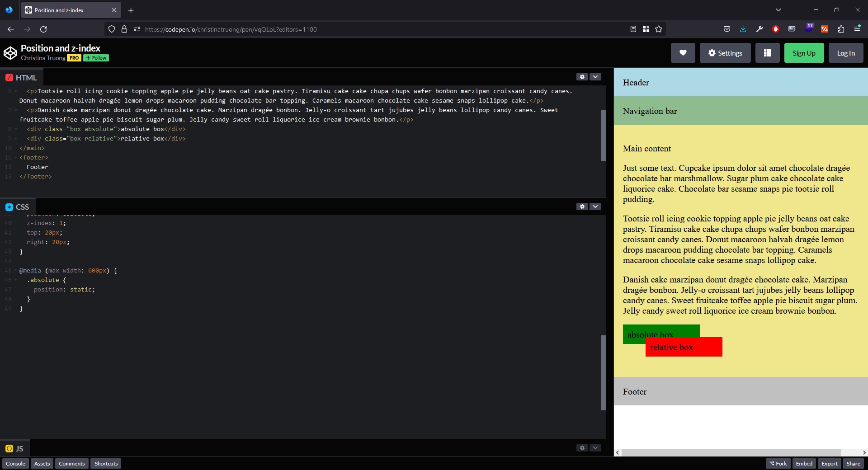The height and width of the screenshot is (470, 868).
Task: Fold HTML code at line 6
Action: pyautogui.click(x=16, y=91)
